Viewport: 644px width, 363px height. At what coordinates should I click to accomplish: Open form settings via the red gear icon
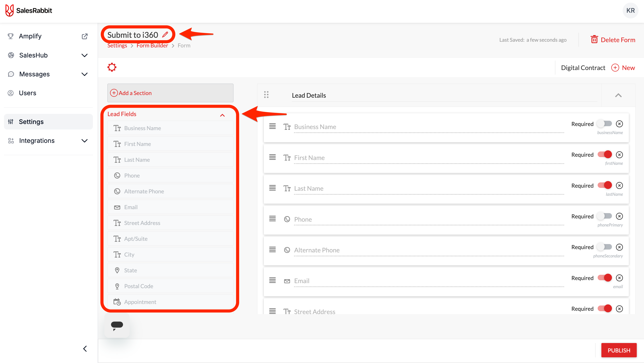coord(112,67)
